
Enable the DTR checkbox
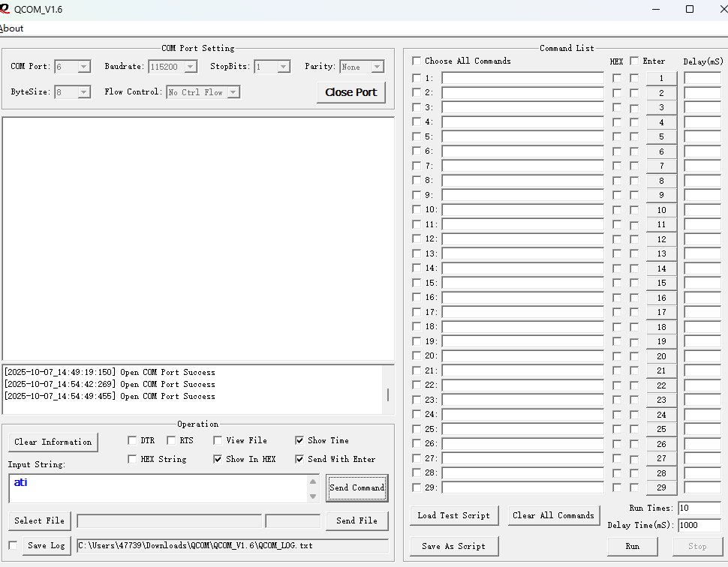point(132,441)
